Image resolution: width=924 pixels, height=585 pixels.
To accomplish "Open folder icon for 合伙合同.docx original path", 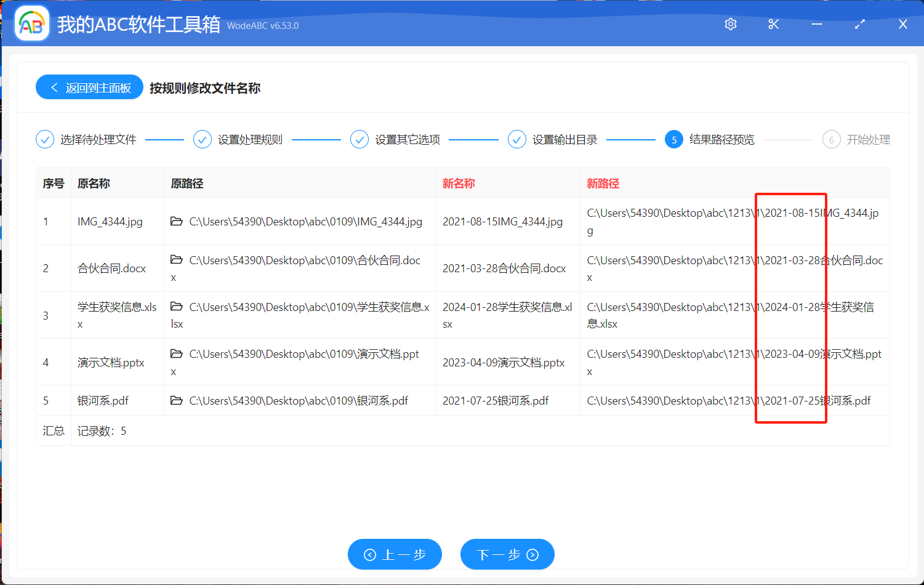I will pyautogui.click(x=177, y=260).
